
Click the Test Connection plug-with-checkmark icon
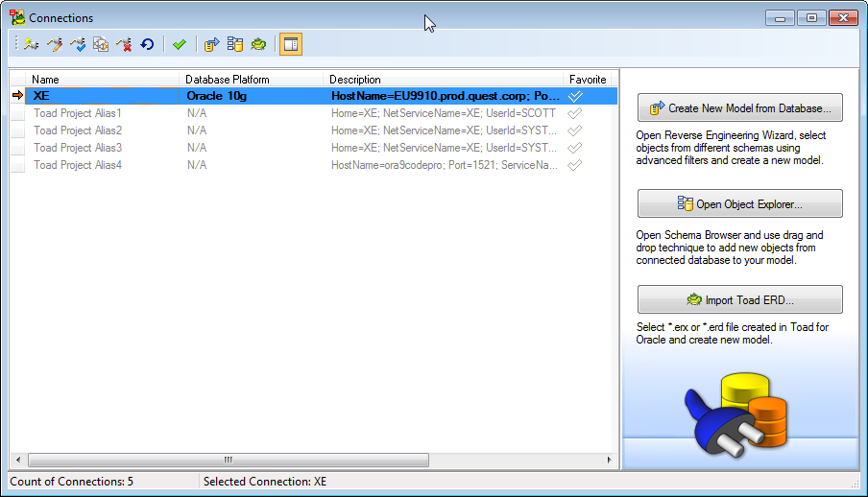[x=78, y=44]
